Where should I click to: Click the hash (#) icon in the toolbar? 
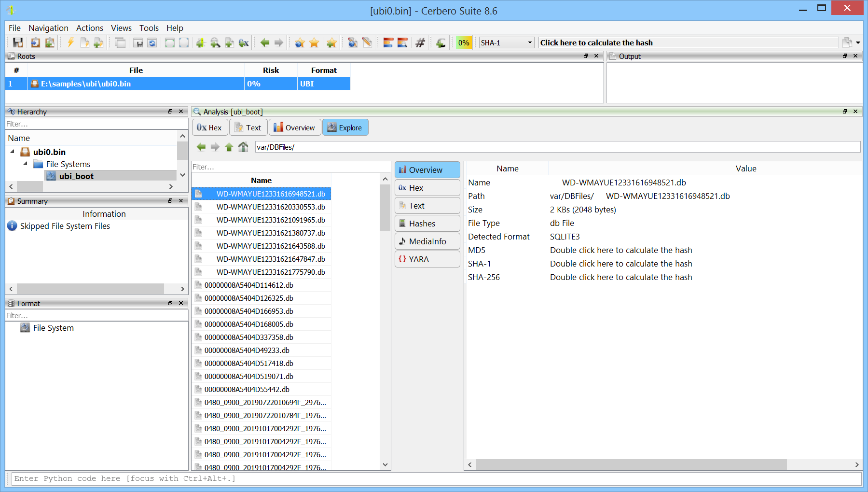click(x=420, y=42)
